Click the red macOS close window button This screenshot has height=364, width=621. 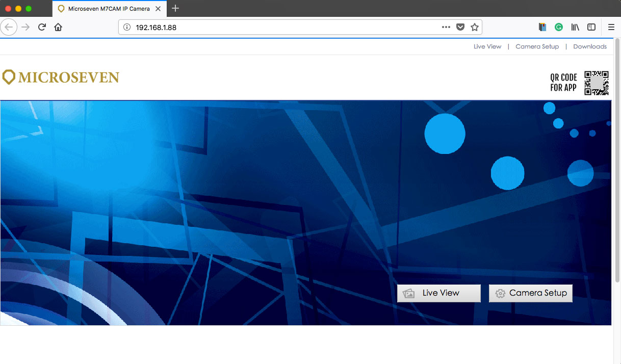coord(8,9)
